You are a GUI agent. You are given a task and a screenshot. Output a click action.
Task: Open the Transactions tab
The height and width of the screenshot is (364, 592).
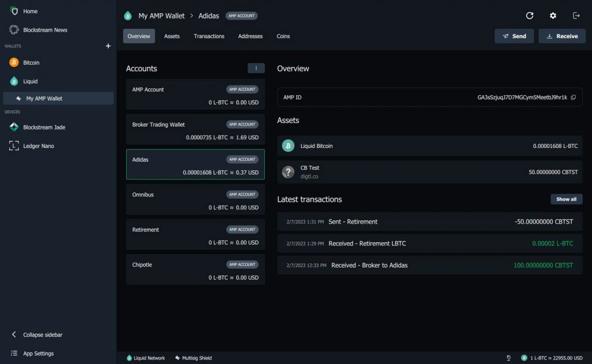point(209,36)
